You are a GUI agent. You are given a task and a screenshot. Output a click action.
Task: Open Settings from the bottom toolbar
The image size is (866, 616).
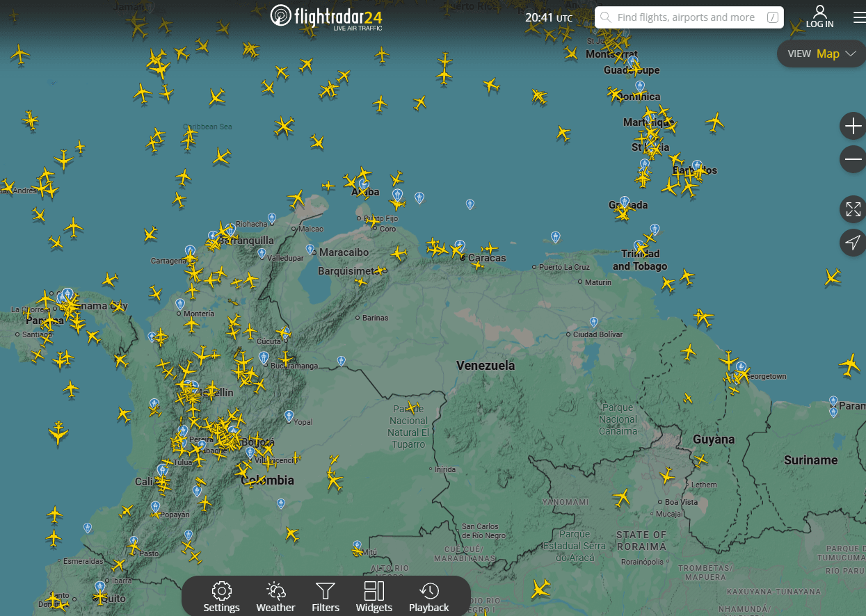(x=221, y=596)
